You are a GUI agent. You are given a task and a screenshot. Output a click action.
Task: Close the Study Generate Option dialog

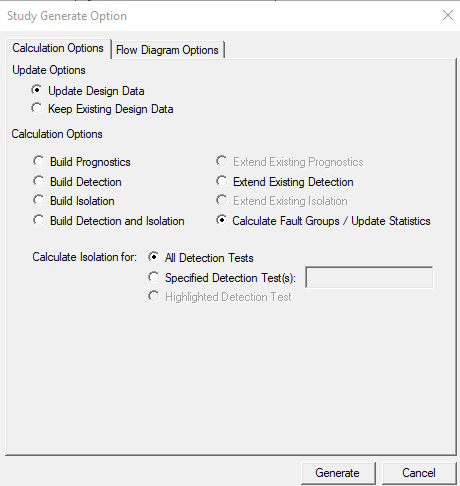tap(448, 15)
